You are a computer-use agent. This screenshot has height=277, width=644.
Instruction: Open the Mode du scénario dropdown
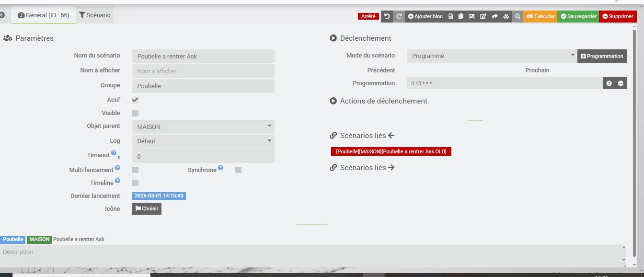point(492,56)
